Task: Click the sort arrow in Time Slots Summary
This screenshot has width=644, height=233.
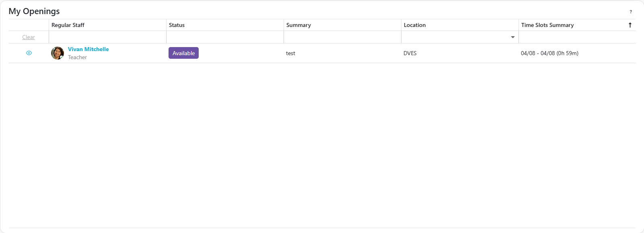Action: point(630,25)
